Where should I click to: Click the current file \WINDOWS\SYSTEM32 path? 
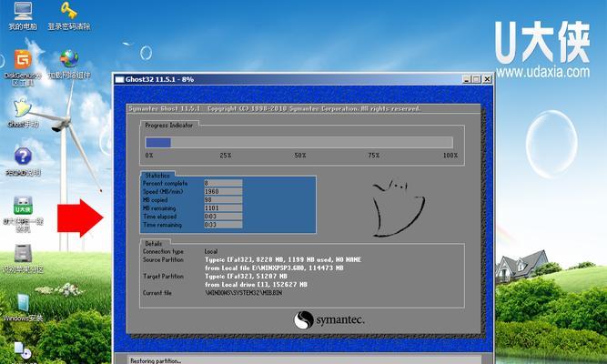tap(244, 293)
